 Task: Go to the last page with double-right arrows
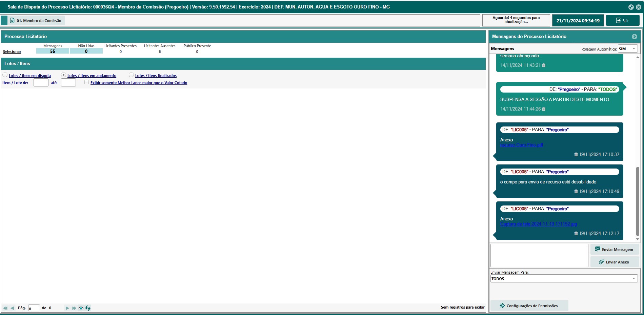pos(74,308)
